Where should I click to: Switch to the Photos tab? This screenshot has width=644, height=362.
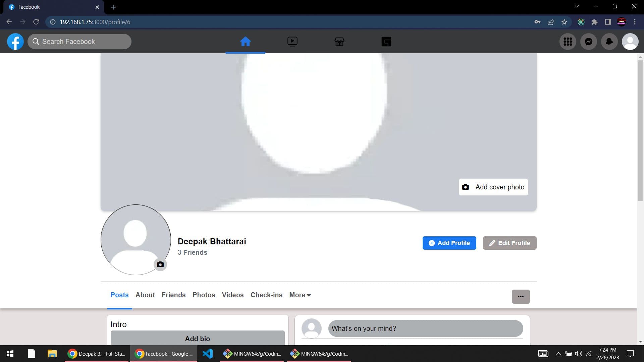coord(204,295)
